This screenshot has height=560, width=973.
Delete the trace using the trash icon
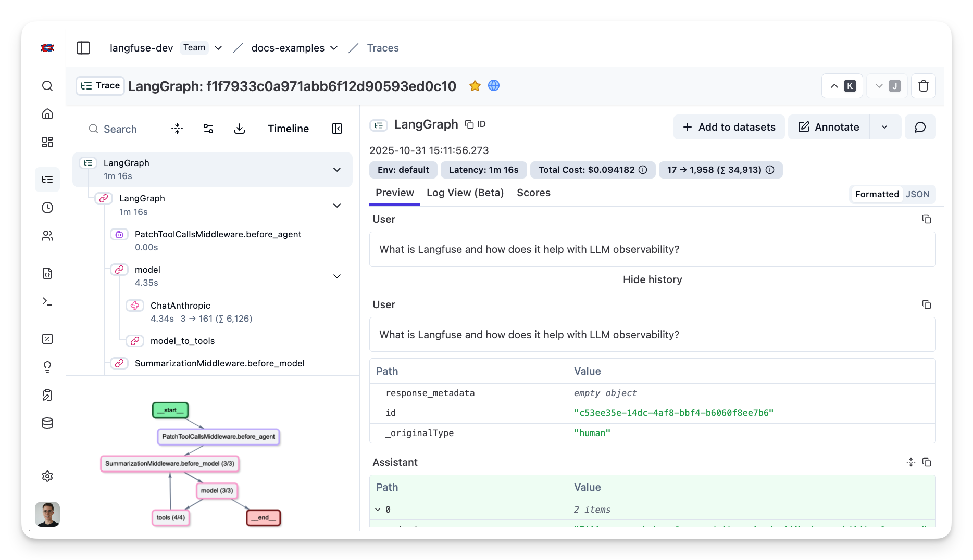click(923, 86)
